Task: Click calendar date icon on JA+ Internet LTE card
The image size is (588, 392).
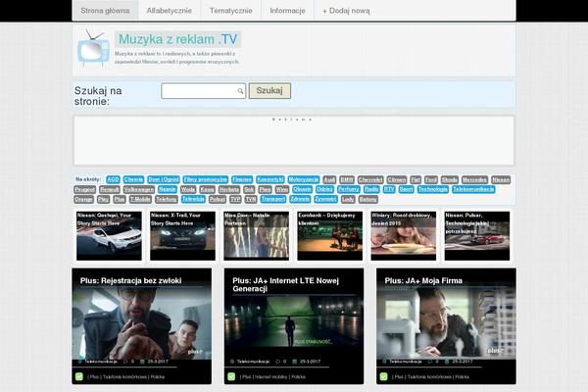Action: click(295, 362)
